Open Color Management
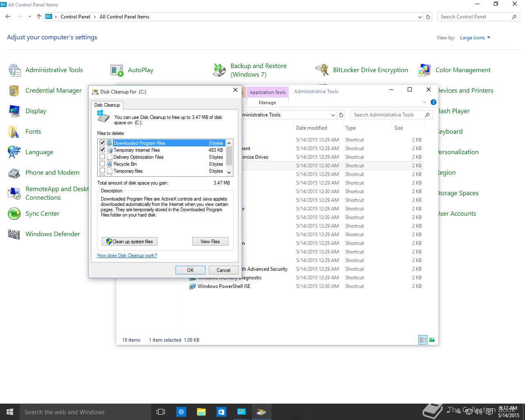The height and width of the screenshot is (420, 525). point(454,70)
